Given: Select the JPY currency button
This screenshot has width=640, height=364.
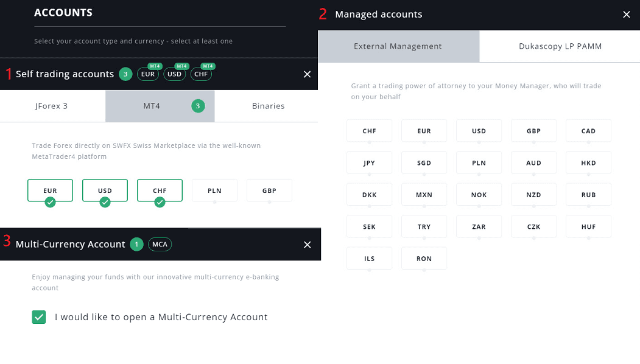Looking at the screenshot, I should tap(370, 163).
